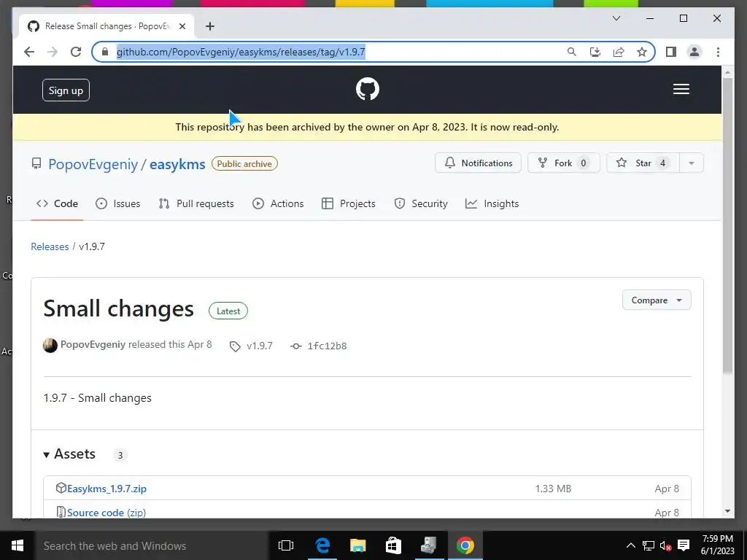Go back using the browser back arrow
This screenshot has height=560, width=747.
point(29,52)
